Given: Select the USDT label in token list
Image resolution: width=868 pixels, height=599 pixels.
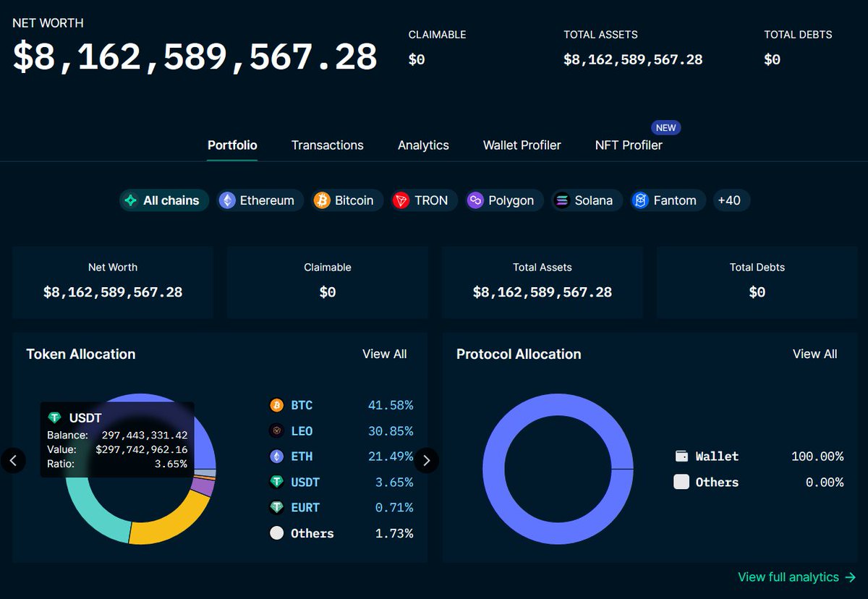Looking at the screenshot, I should 305,482.
